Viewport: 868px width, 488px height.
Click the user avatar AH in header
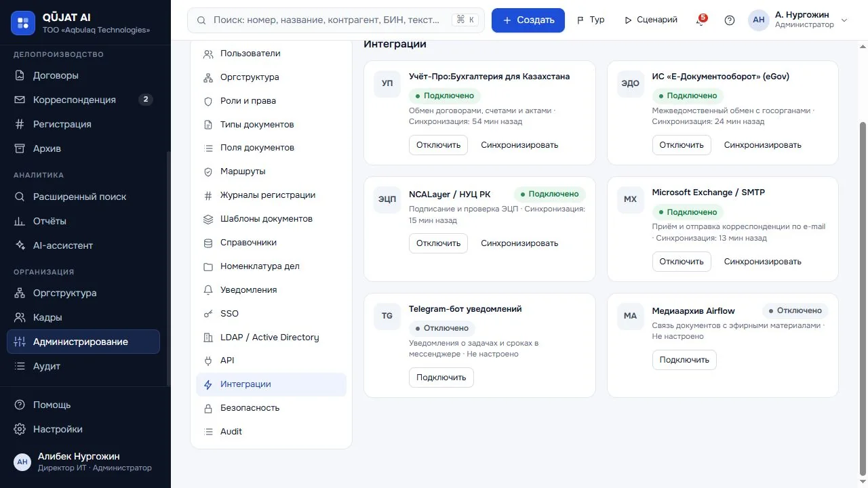(759, 20)
